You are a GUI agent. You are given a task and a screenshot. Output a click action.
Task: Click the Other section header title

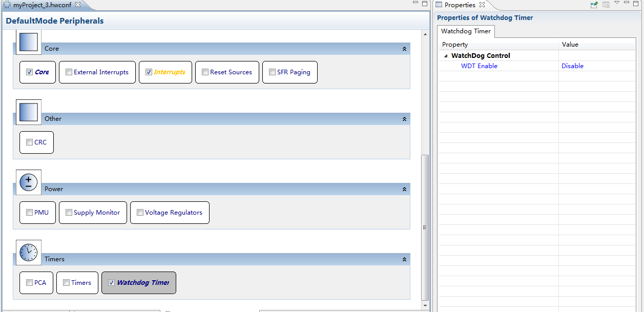tap(53, 119)
